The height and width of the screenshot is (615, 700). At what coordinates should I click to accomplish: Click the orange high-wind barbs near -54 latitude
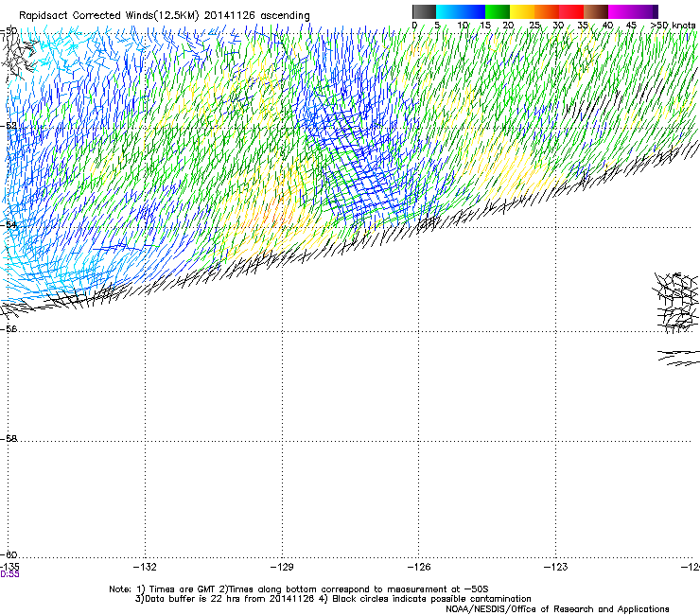[x=274, y=214]
